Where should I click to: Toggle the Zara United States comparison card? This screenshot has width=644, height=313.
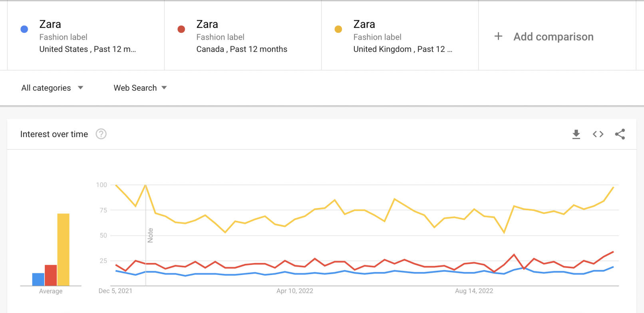point(85,36)
